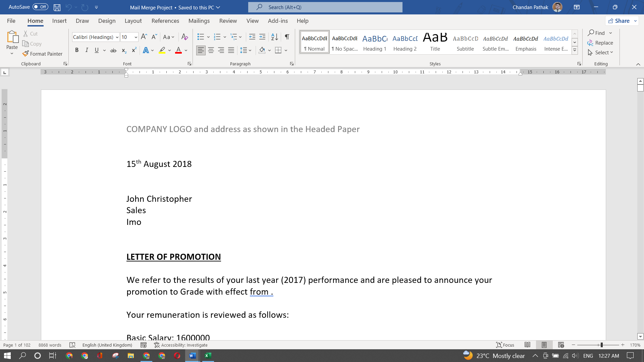Toggle underline formatting
The width and height of the screenshot is (644, 362).
97,50
